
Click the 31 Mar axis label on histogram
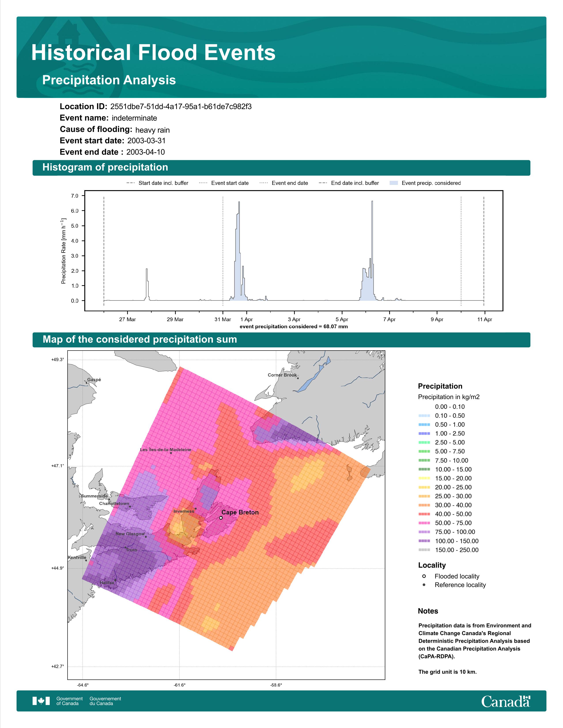pos(223,319)
